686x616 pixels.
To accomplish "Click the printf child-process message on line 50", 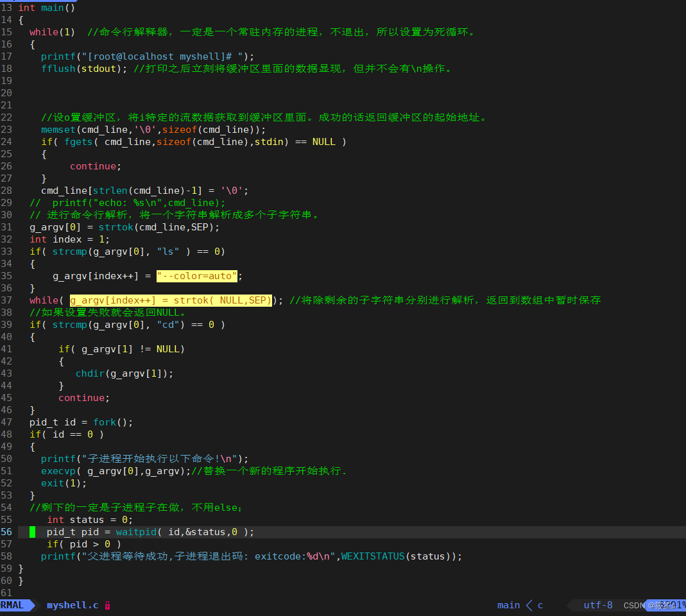I will coord(144,459).
